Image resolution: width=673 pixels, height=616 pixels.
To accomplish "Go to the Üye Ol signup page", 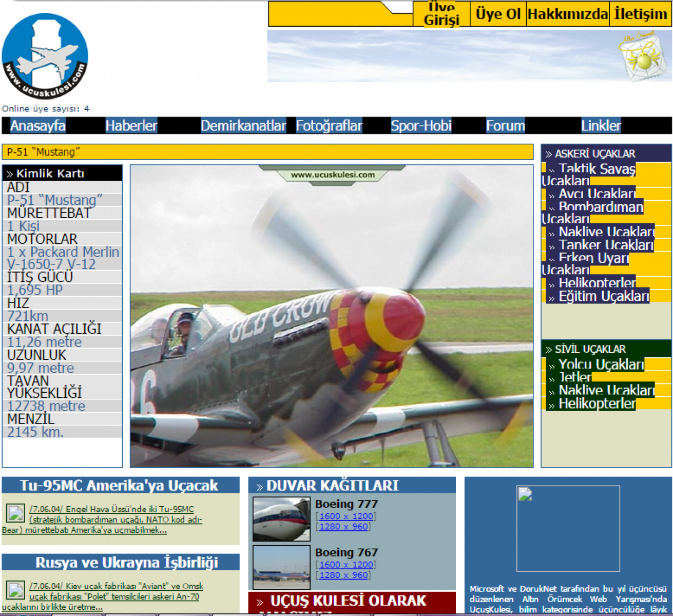I will click(498, 14).
